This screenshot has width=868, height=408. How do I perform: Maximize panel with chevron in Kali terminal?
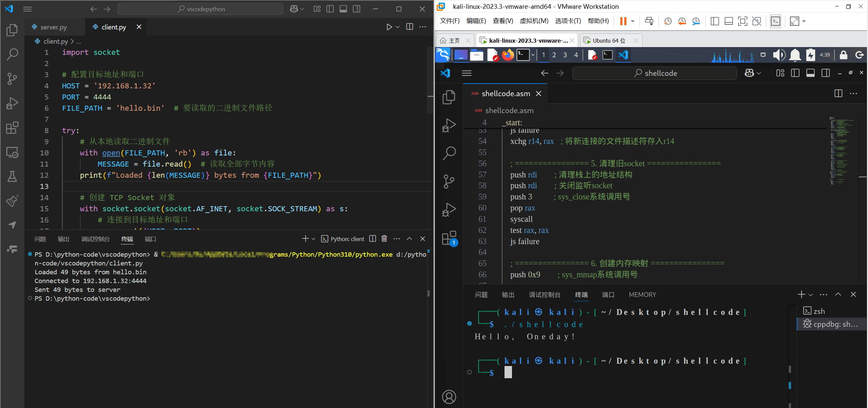[x=838, y=294]
